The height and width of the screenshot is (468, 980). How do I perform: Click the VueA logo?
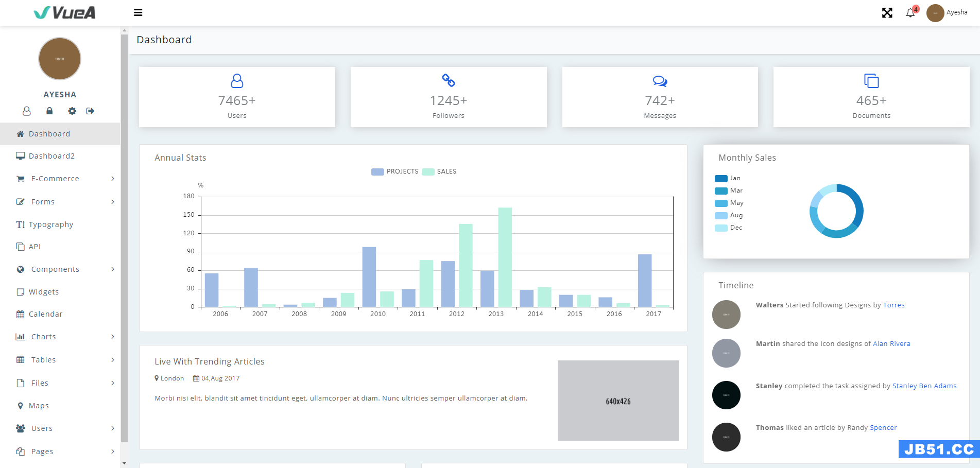(x=65, y=12)
